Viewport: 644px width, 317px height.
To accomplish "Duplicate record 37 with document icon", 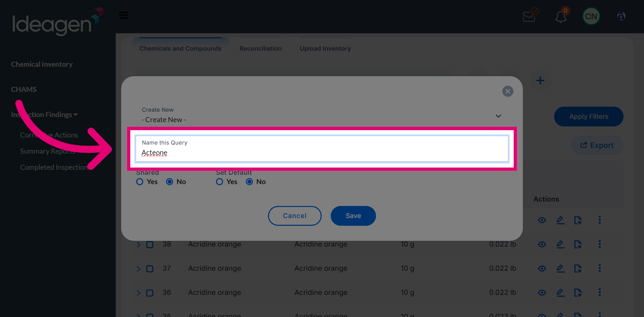I will pyautogui.click(x=578, y=268).
